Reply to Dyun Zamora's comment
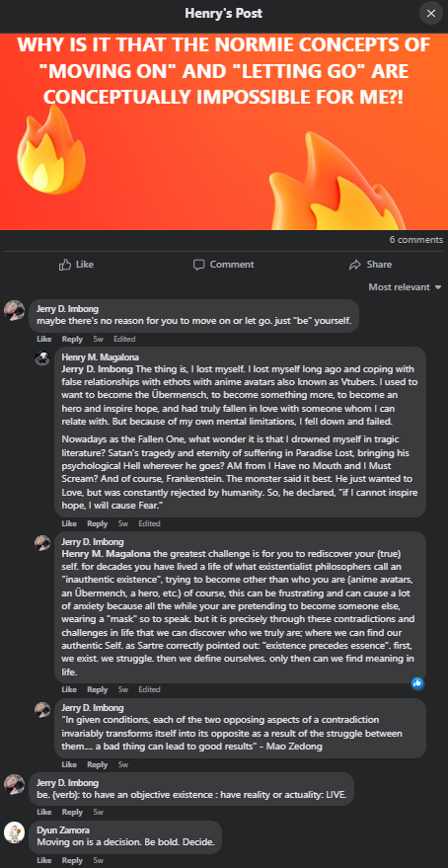 tap(72, 860)
